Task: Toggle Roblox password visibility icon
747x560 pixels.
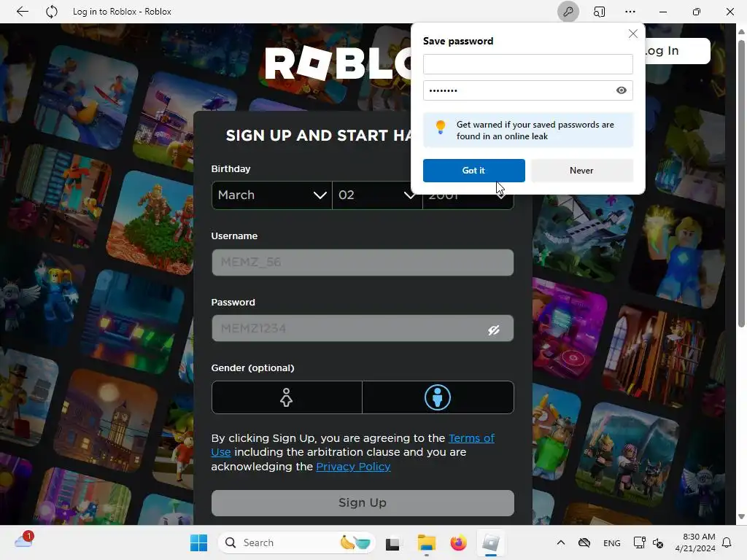Action: point(494,330)
